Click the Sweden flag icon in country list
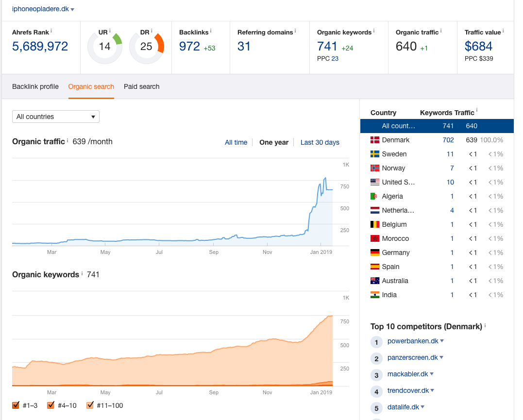This screenshot has height=420, width=523. click(374, 154)
